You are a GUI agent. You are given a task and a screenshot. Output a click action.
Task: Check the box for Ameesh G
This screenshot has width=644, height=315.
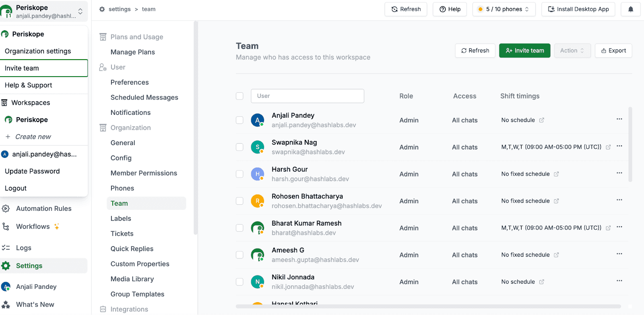pyautogui.click(x=239, y=255)
